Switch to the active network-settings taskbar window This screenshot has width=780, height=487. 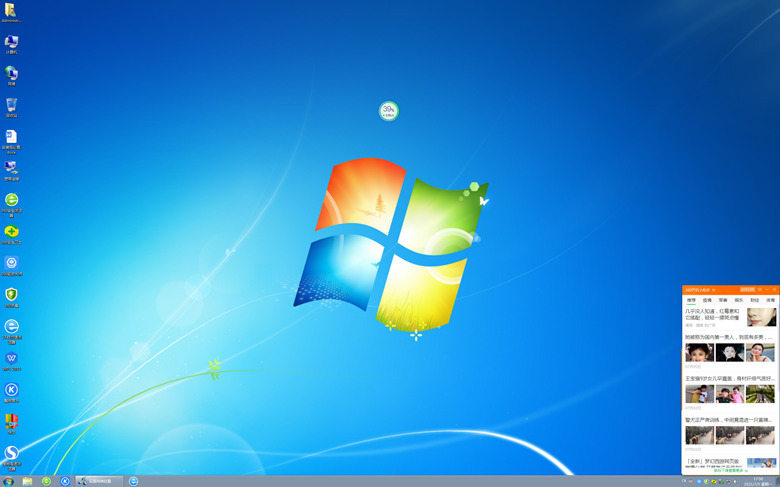coord(99,481)
